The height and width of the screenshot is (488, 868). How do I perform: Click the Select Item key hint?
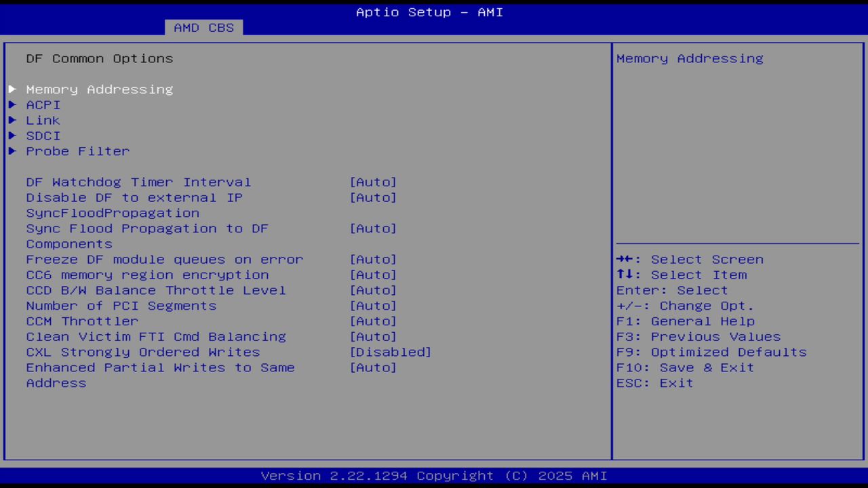[682, 275]
